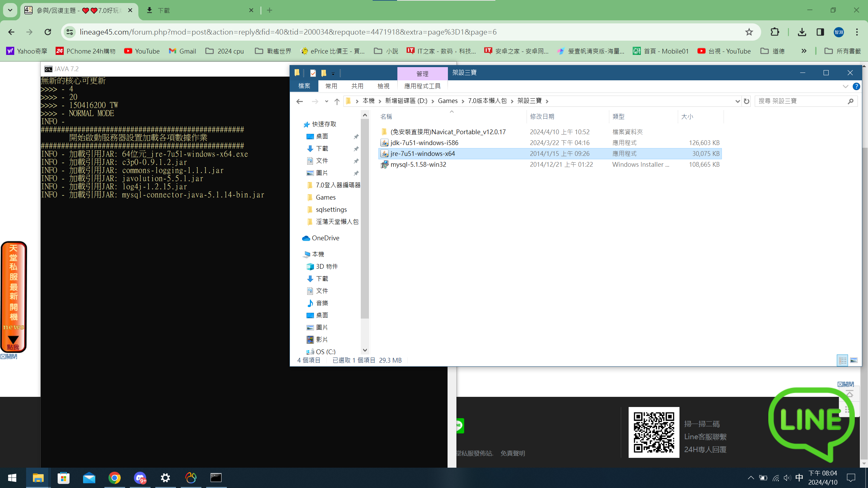The image size is (868, 488).
Task: Open command prompt on taskbar
Action: tap(216, 478)
